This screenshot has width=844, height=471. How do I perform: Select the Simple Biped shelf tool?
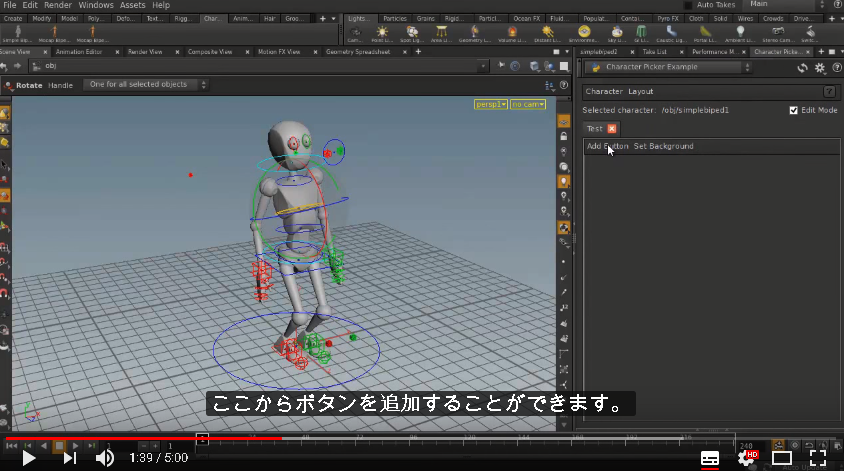tap(17, 34)
